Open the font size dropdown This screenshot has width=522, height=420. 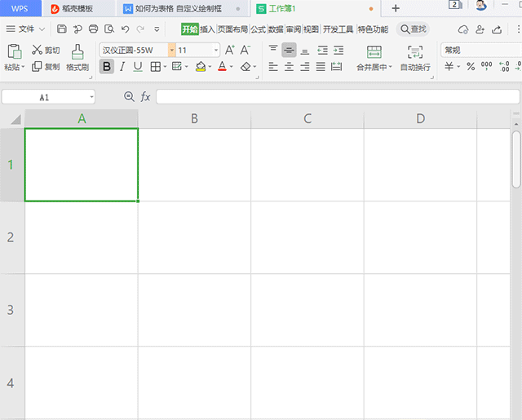[216, 50]
